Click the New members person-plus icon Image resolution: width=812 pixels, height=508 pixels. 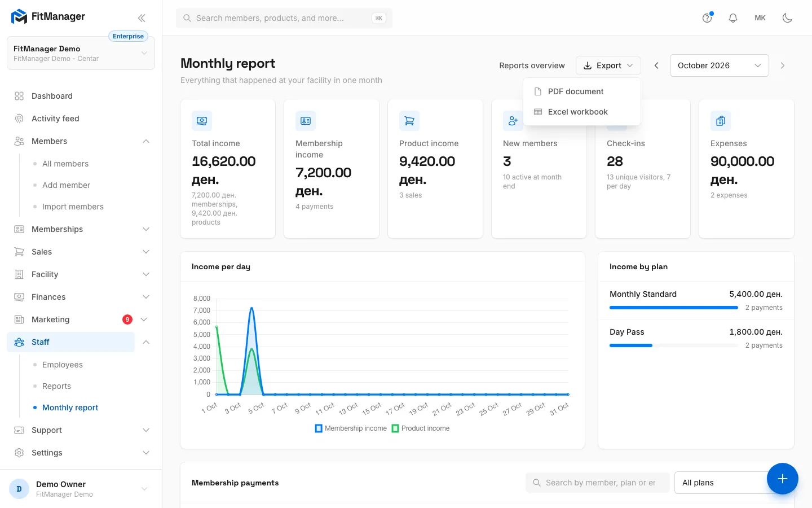(513, 121)
